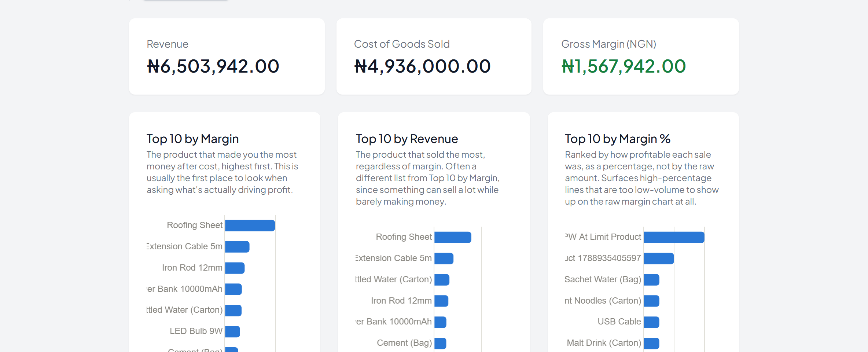
Task: Click the Sachet Water (Bag) bar
Action: tap(651, 280)
